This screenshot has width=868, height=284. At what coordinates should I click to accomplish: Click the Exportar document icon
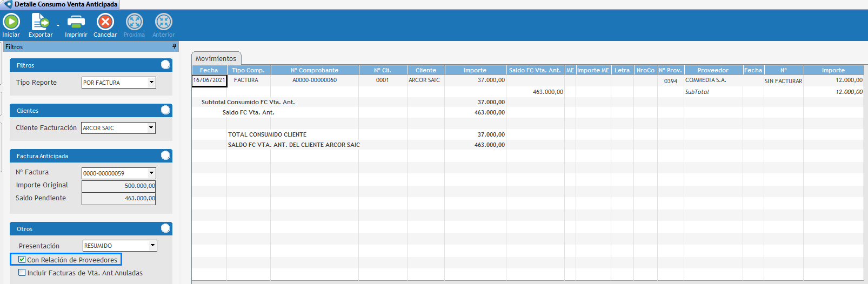tap(40, 22)
